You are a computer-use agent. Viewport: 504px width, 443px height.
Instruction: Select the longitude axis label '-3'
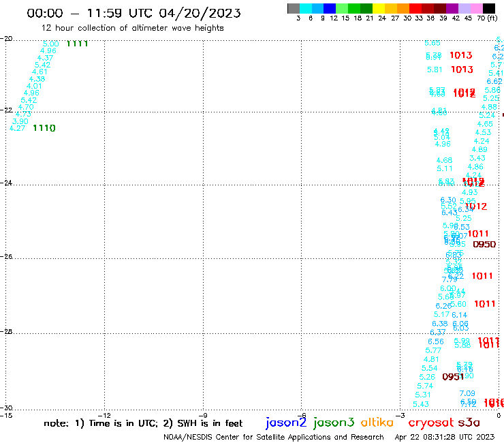400,415
